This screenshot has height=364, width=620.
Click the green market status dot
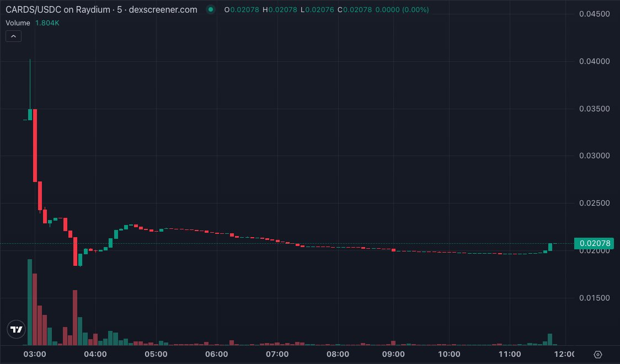click(211, 9)
